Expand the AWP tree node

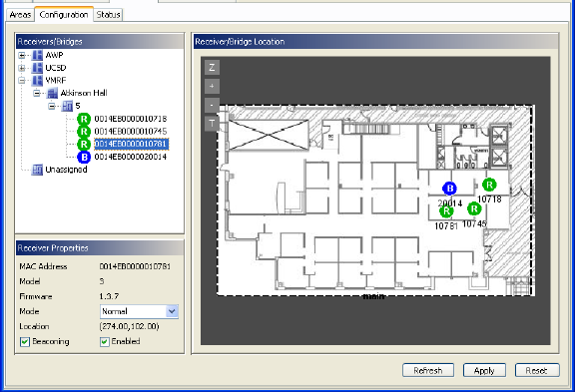pos(22,55)
